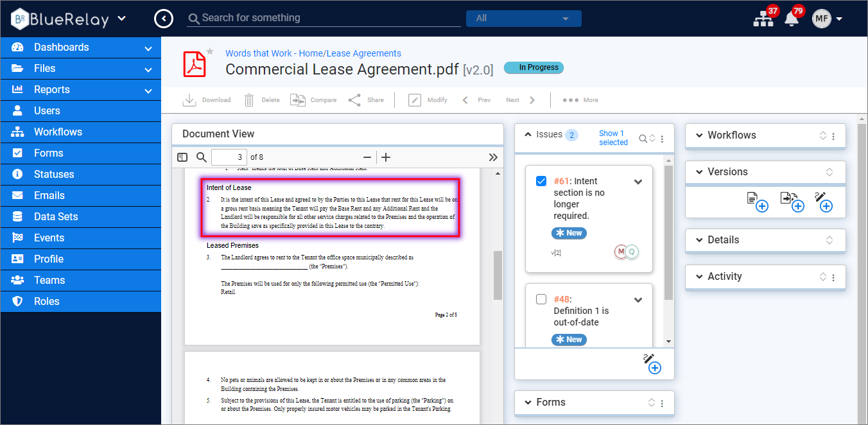Expand issue #61 card chevron

click(638, 182)
